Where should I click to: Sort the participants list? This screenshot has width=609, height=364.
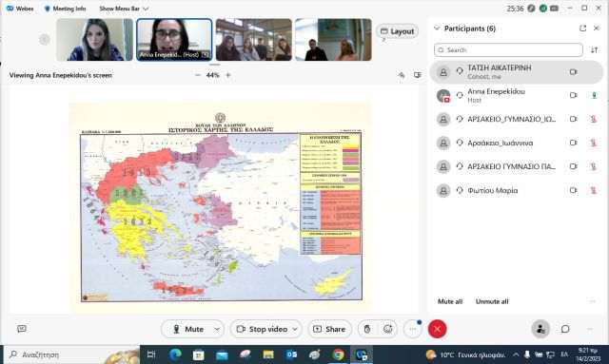tap(594, 49)
